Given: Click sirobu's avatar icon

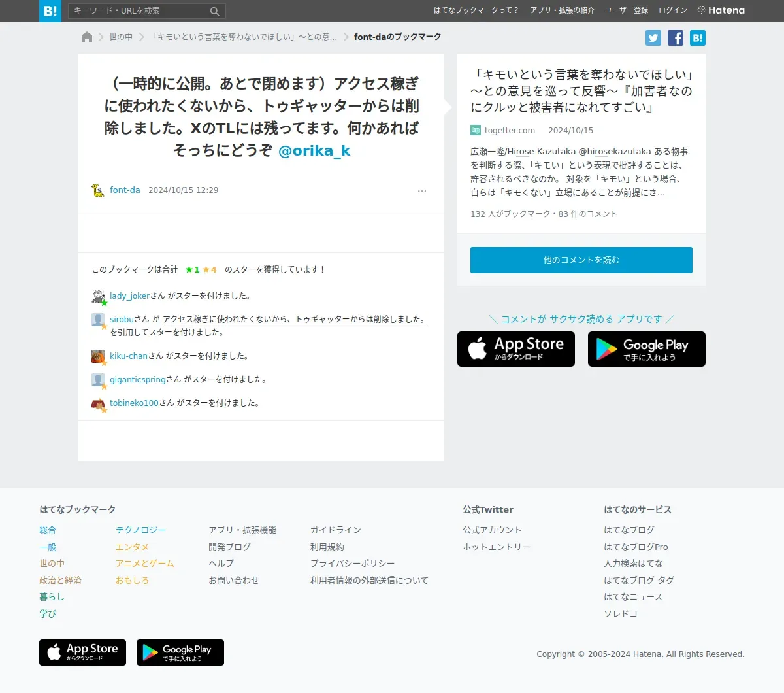Looking at the screenshot, I should [x=98, y=320].
